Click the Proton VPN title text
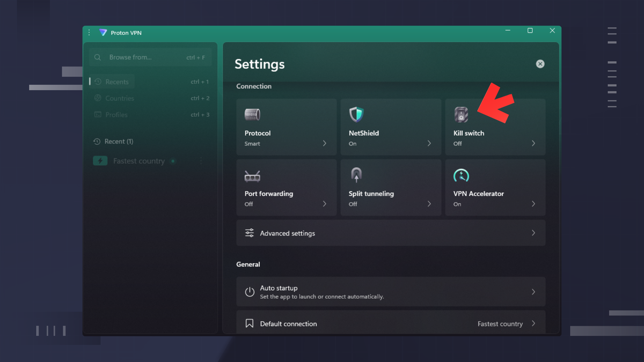The height and width of the screenshot is (362, 644). pyautogui.click(x=126, y=33)
